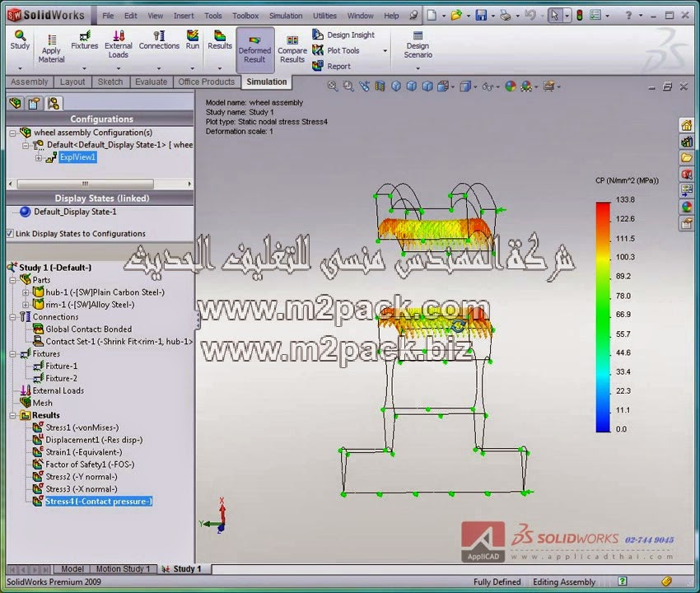Image resolution: width=700 pixels, height=593 pixels.
Task: Switch to the Evaluate tab
Action: [151, 82]
